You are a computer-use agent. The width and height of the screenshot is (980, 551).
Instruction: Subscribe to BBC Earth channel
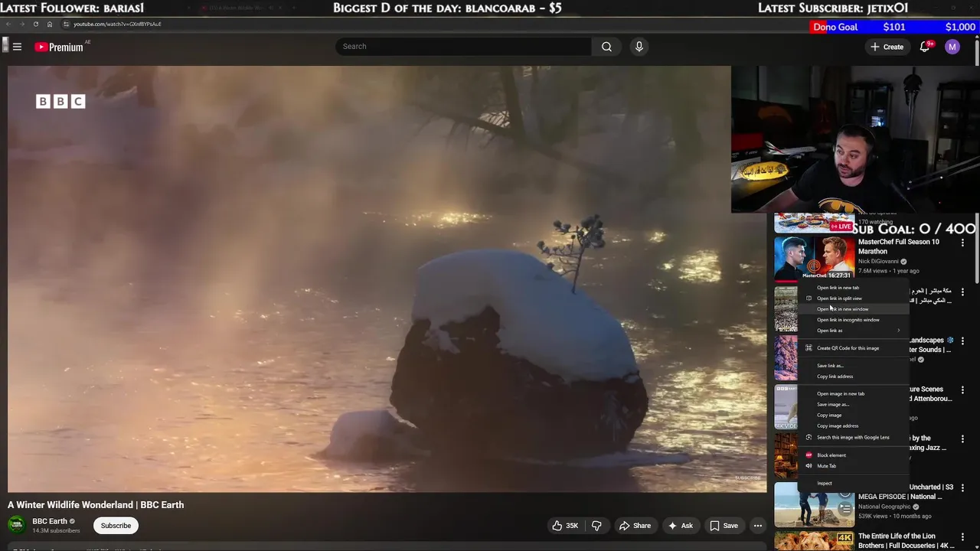(116, 526)
